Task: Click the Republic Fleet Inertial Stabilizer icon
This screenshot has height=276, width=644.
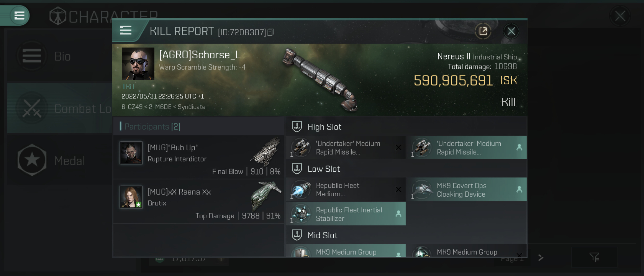Action: (301, 214)
